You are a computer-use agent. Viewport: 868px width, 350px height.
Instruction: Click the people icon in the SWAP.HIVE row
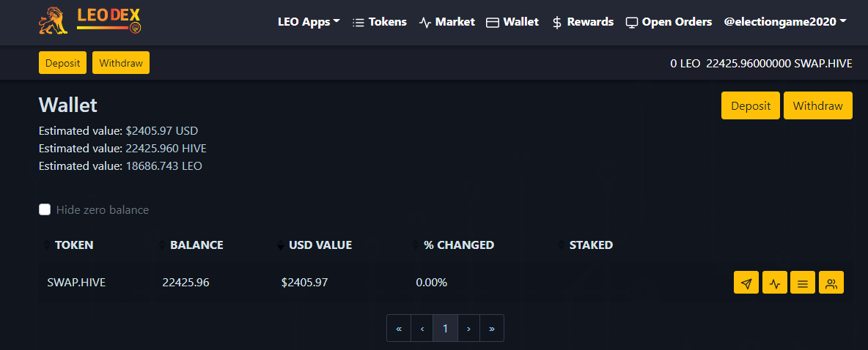point(831,283)
